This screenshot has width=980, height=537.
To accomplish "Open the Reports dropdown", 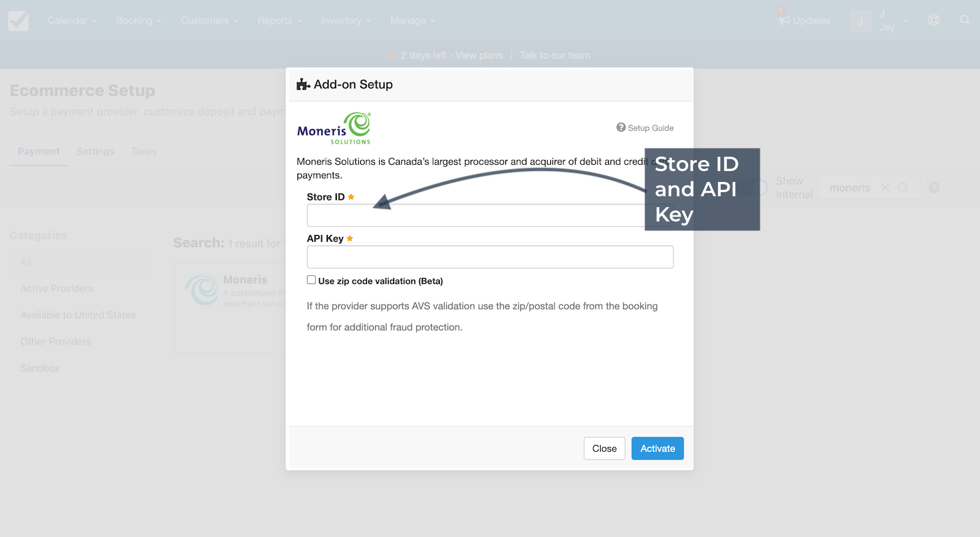I will point(280,20).
